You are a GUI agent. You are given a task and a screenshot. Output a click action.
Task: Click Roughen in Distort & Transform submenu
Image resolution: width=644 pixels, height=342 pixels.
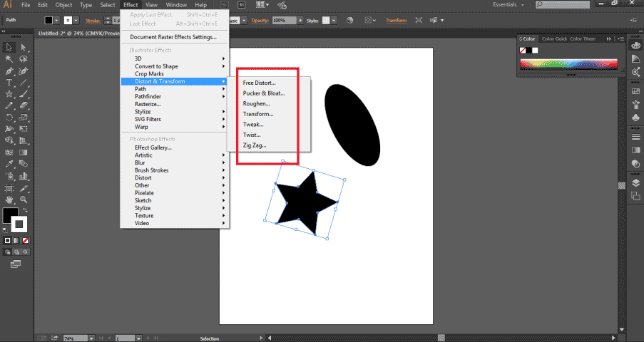click(x=256, y=104)
